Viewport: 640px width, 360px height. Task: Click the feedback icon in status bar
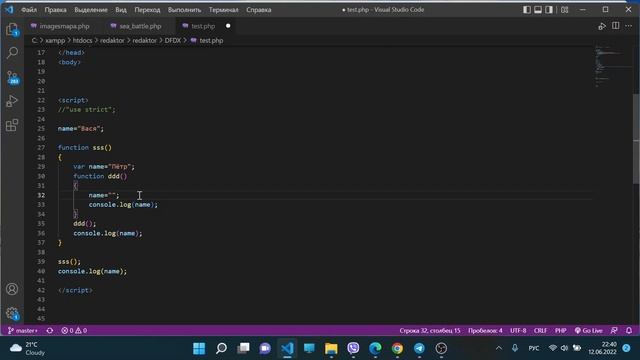614,331
